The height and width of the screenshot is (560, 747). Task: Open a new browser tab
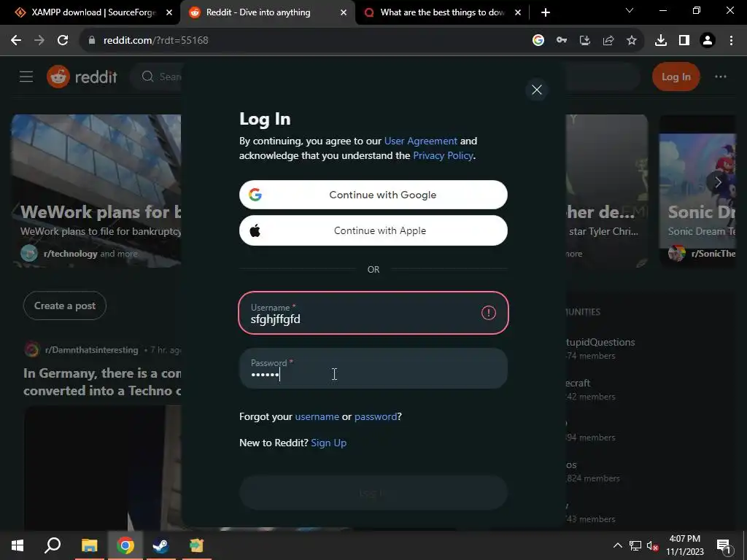pyautogui.click(x=546, y=12)
